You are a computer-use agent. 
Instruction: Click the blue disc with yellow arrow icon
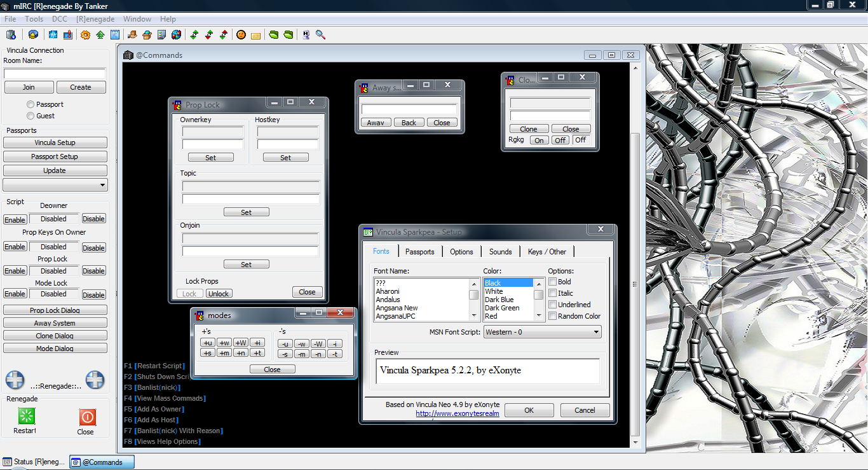click(33, 34)
